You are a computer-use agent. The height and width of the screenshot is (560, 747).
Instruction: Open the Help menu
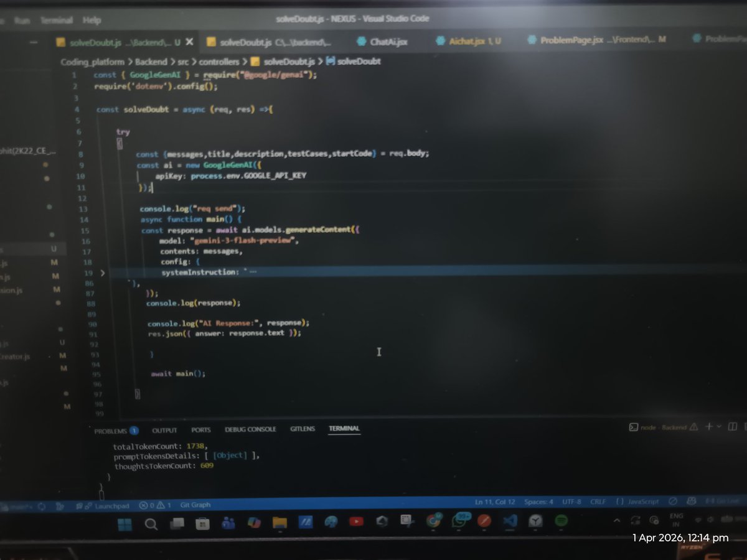[x=92, y=20]
